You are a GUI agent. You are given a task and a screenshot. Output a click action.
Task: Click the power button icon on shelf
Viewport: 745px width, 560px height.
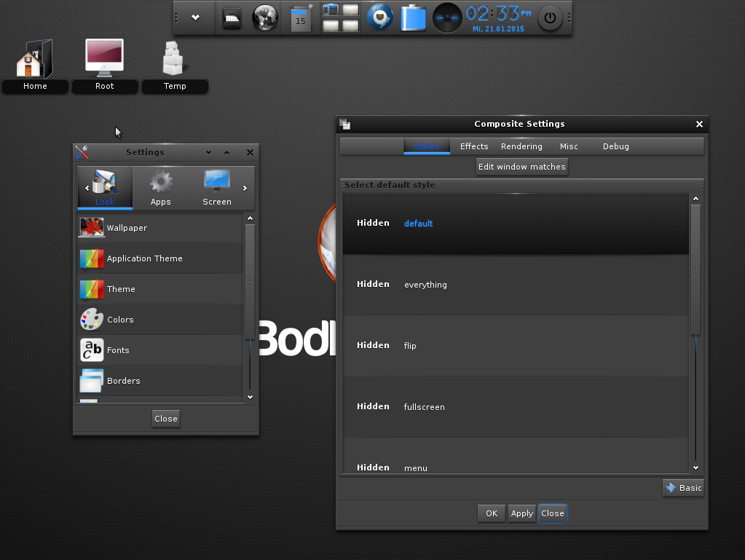point(550,18)
